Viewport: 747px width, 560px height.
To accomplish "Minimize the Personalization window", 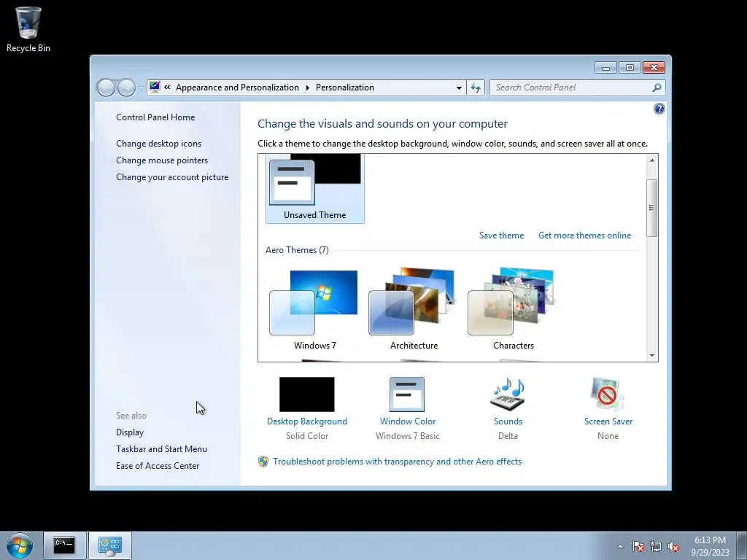I will (605, 68).
